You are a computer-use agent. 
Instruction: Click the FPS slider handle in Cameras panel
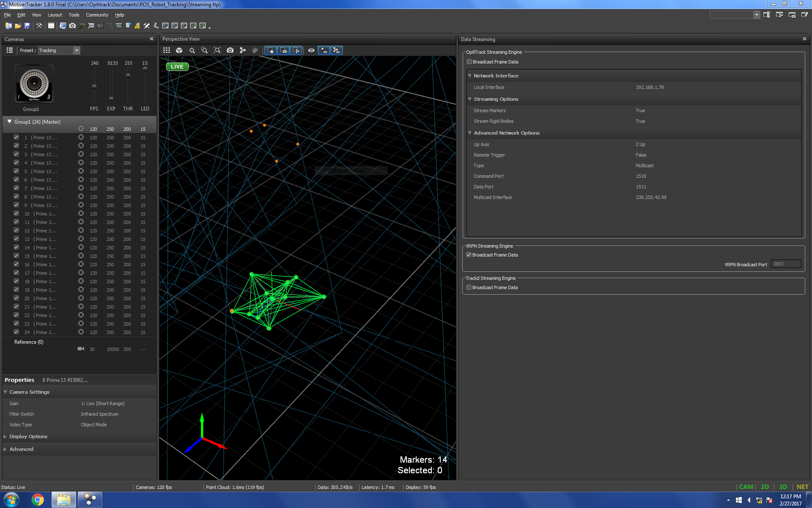coord(94,86)
